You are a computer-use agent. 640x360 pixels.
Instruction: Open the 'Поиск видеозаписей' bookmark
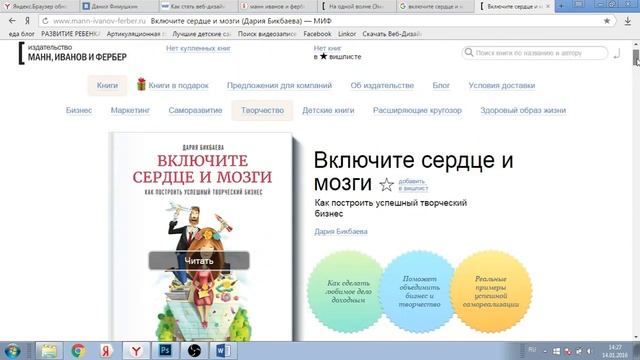coord(267,34)
